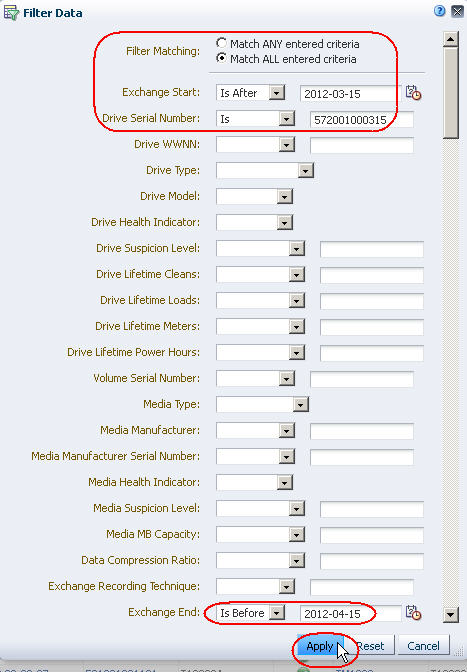Expand the Drive Type dropdown
The width and height of the screenshot is (467, 672).
(x=265, y=171)
